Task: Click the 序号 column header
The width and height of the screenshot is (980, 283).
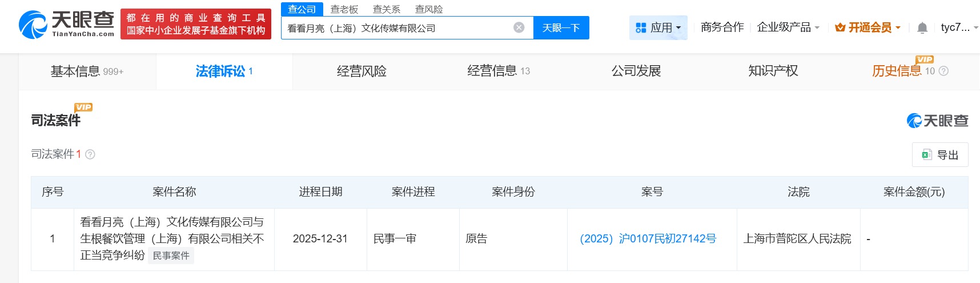Action: tap(53, 192)
